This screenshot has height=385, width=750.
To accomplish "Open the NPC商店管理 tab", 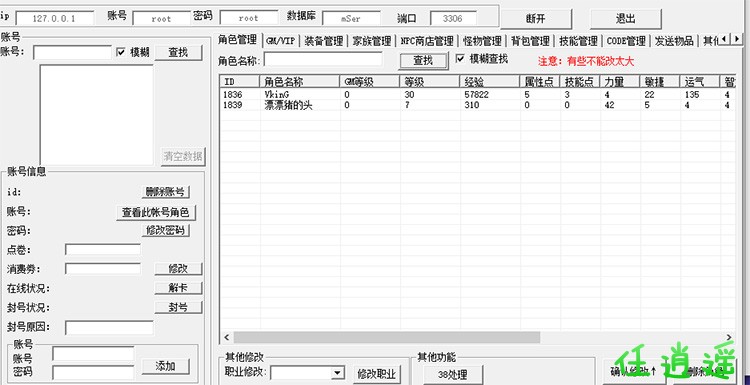I will [x=427, y=41].
